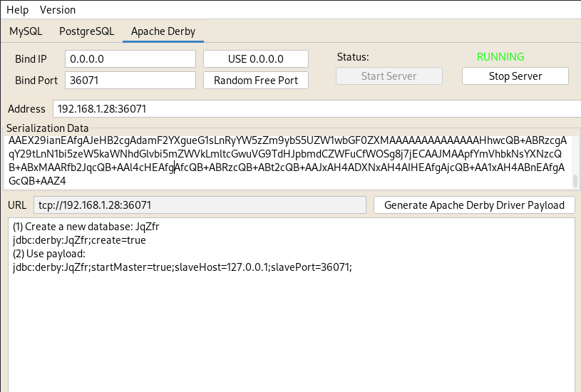Click the 'Address' label
Image resolution: width=581 pixels, height=392 pixels.
(26, 109)
